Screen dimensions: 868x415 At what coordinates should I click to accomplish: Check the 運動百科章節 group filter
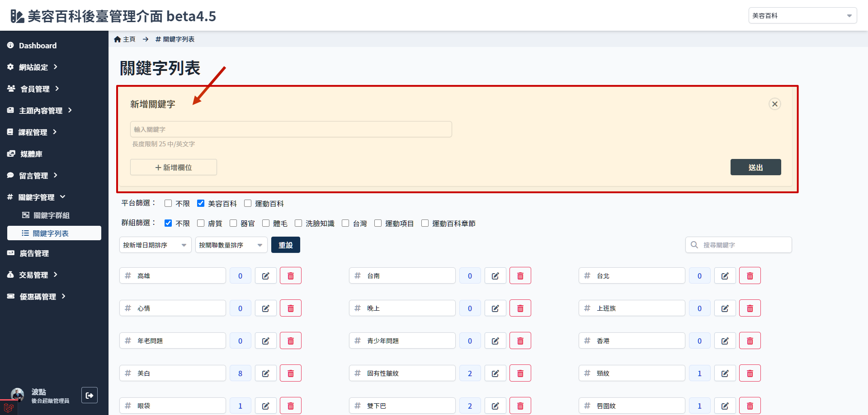pyautogui.click(x=425, y=223)
